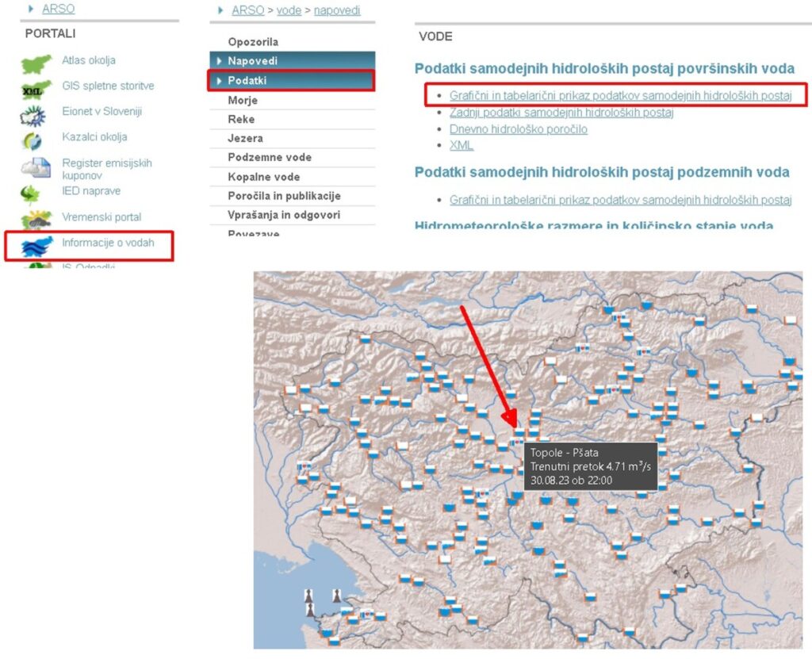812x659 pixels.
Task: Click the IED naprave leaf icon
Action: (x=32, y=193)
